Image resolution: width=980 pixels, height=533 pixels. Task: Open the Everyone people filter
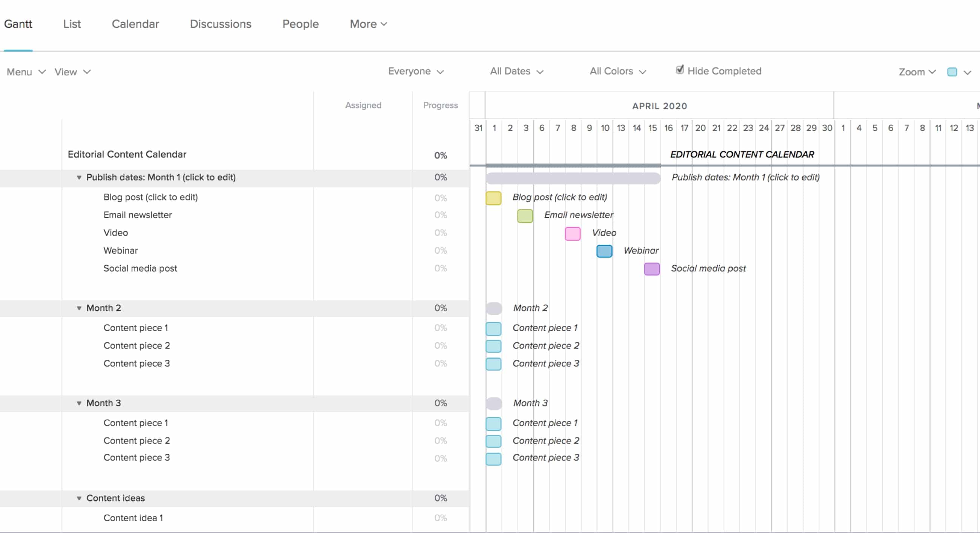click(415, 71)
